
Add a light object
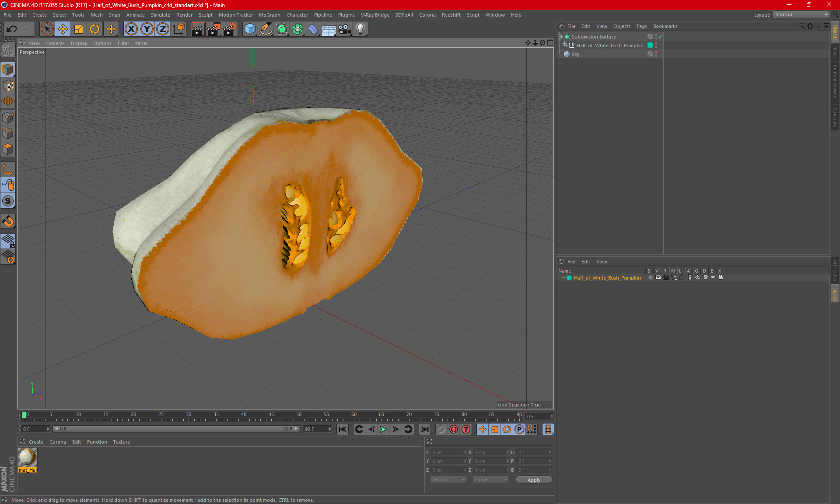(x=360, y=29)
